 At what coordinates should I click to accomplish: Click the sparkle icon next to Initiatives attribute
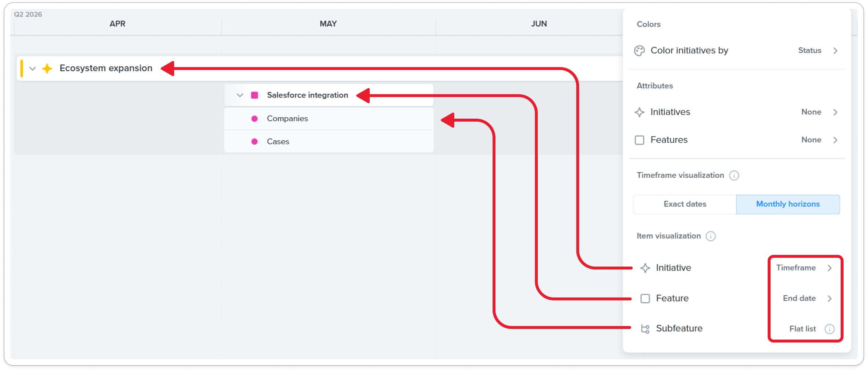pos(639,112)
